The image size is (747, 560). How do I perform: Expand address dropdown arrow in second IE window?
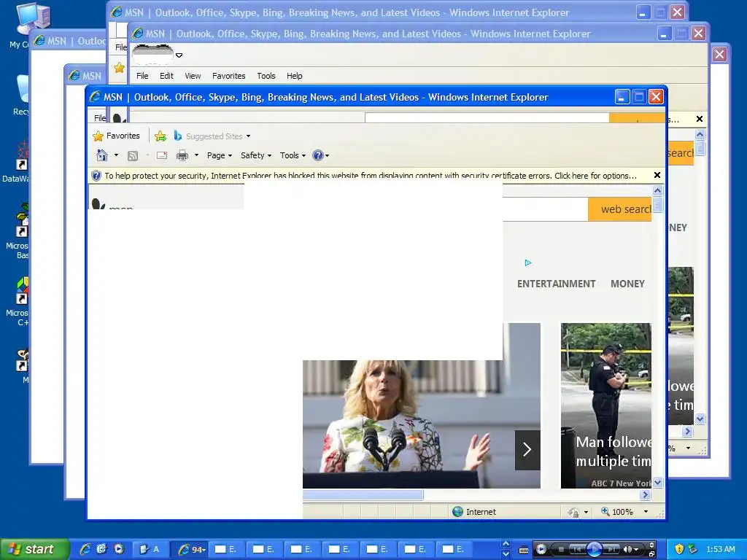click(179, 55)
